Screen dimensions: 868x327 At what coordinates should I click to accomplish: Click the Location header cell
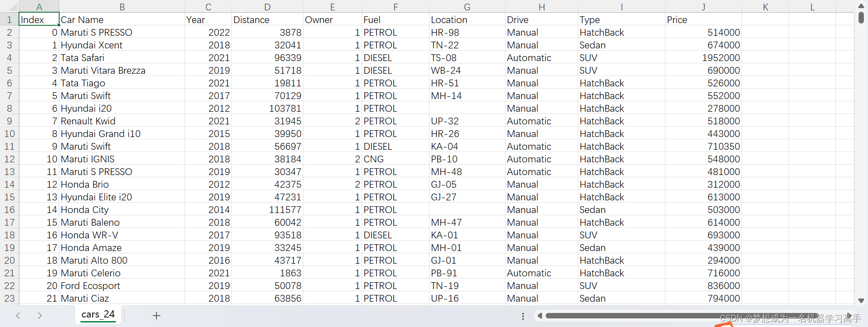[467, 20]
